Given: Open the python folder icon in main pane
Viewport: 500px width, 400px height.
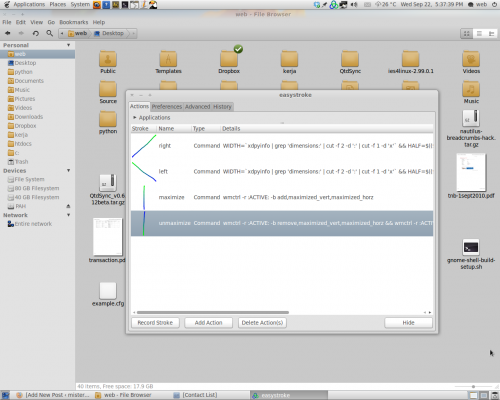Looking at the screenshot, I should pyautogui.click(x=108, y=119).
